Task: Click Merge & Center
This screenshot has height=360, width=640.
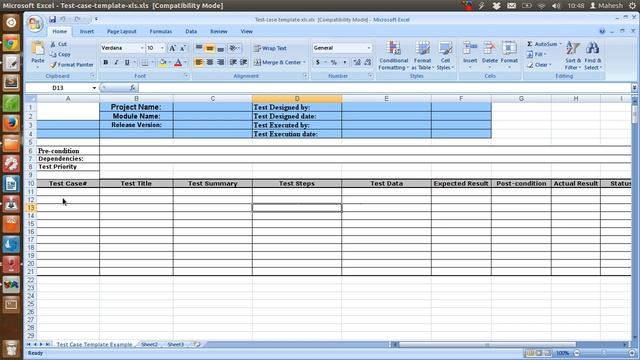Action: click(277, 62)
